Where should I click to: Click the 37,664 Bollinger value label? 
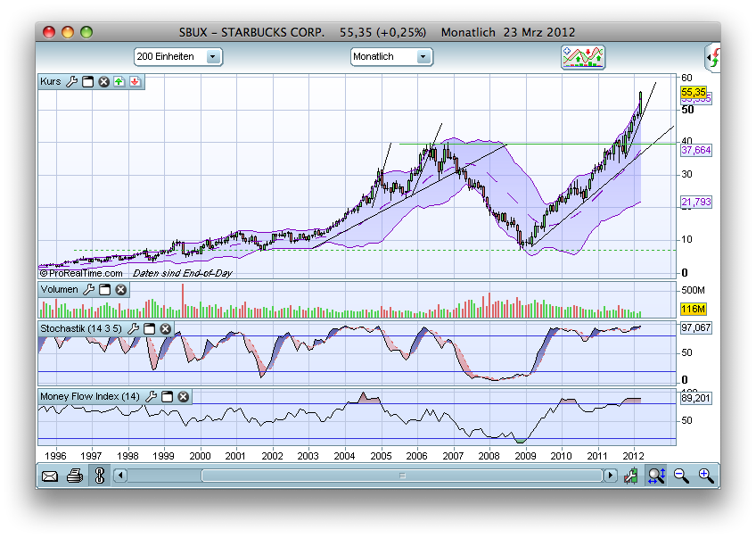[696, 150]
